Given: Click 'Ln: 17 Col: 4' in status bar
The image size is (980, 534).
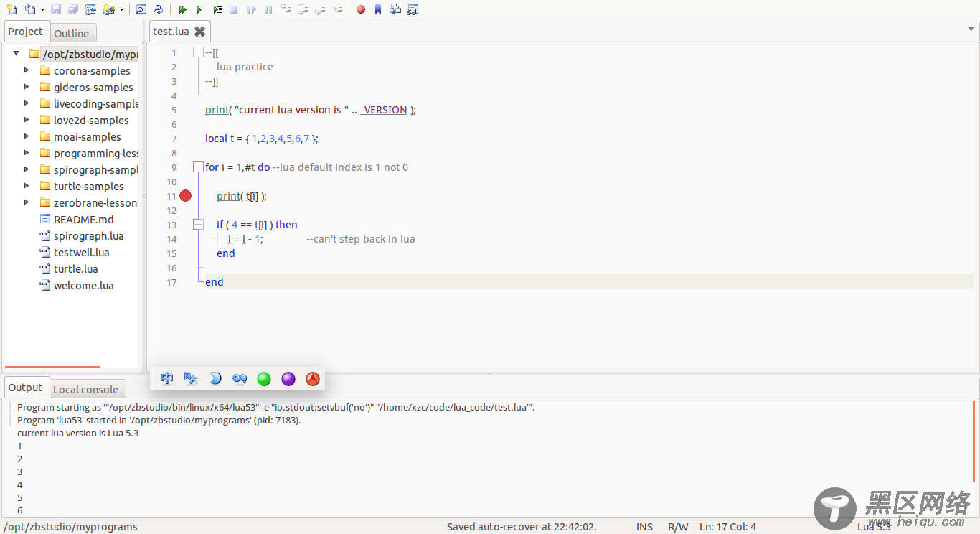Looking at the screenshot, I should 727,527.
